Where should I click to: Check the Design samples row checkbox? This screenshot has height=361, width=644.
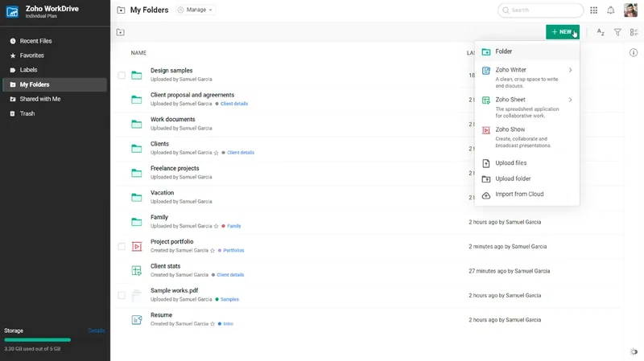click(122, 75)
